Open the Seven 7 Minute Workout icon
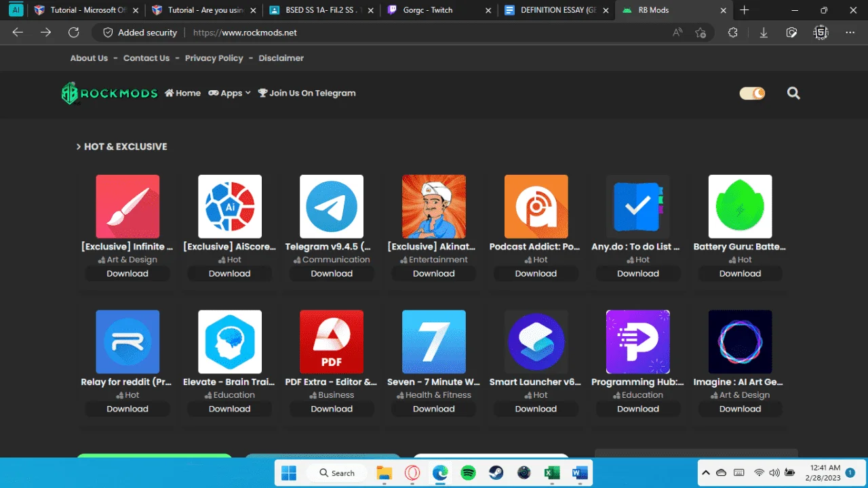Screen dimensions: 868x488 click(x=434, y=342)
